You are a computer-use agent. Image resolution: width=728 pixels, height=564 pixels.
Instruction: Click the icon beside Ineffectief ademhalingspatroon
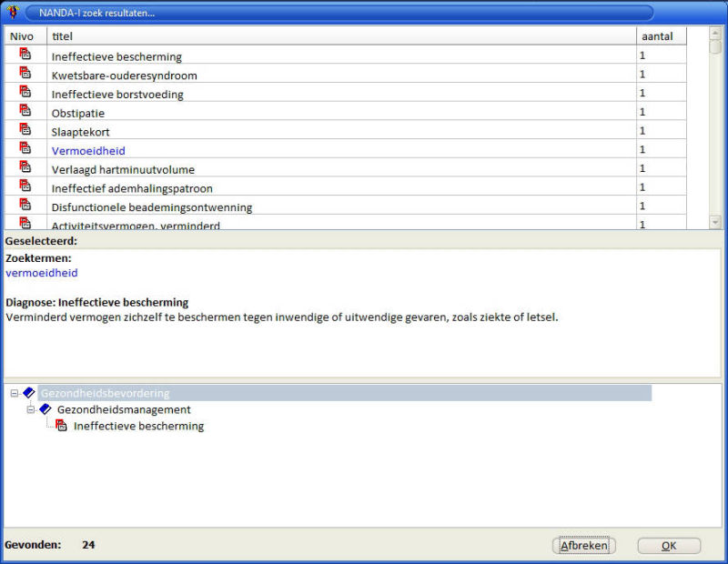click(x=25, y=187)
